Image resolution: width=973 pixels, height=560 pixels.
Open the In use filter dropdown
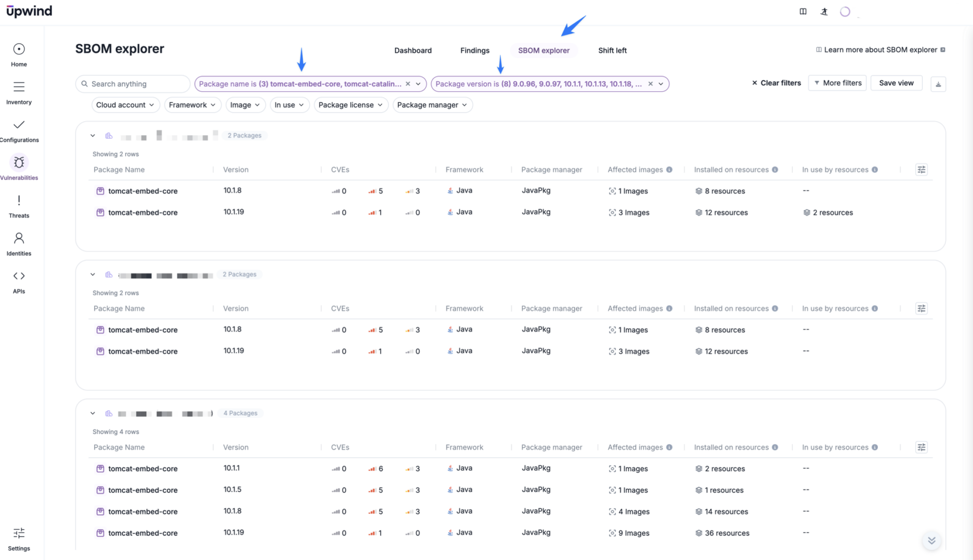point(289,105)
